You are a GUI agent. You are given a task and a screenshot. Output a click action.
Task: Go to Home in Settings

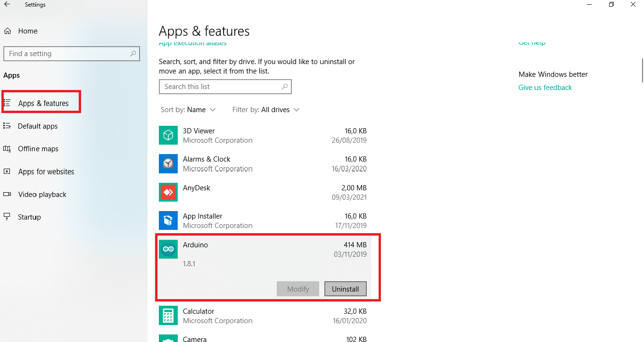pos(28,31)
